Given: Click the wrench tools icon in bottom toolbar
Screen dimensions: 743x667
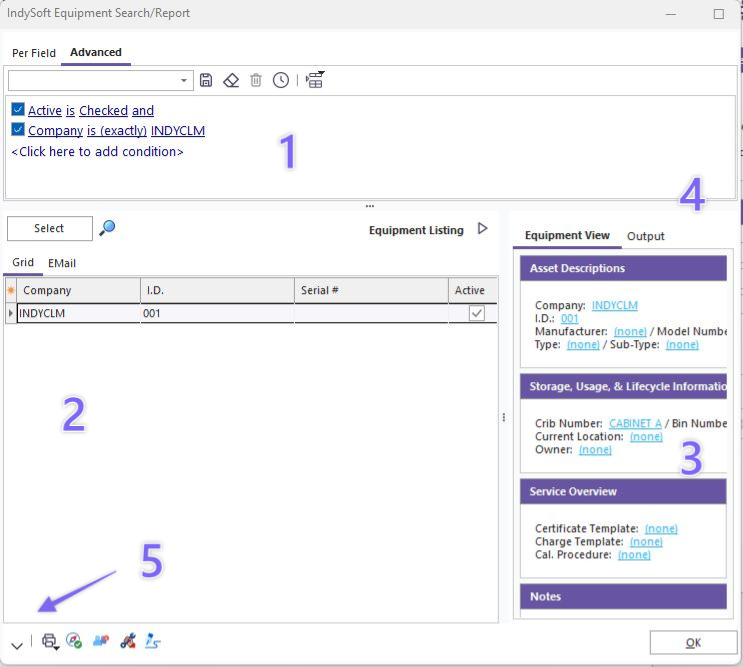Looking at the screenshot, I should click(x=127, y=642).
